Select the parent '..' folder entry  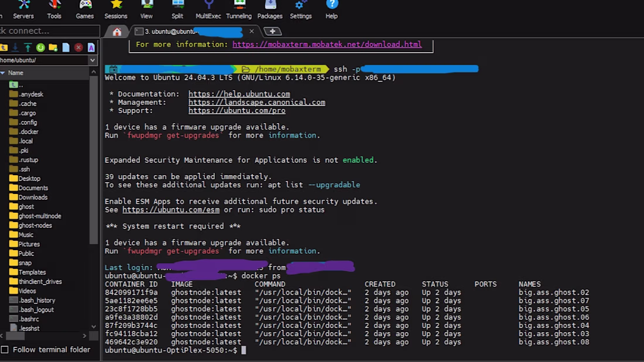click(16, 85)
